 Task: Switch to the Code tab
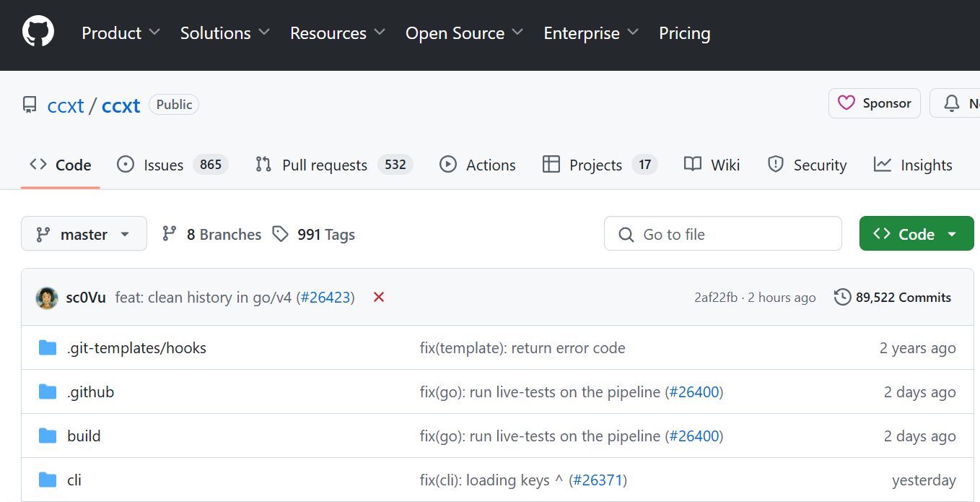(61, 165)
